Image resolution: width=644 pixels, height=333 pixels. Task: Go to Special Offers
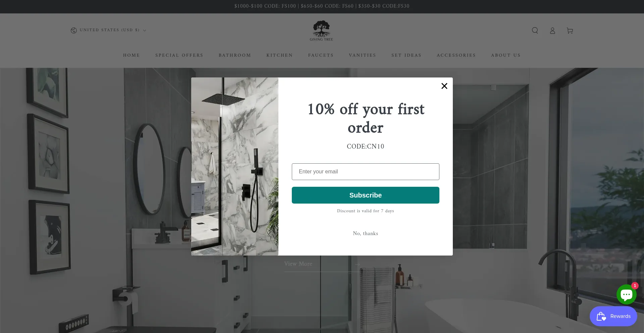(x=179, y=55)
